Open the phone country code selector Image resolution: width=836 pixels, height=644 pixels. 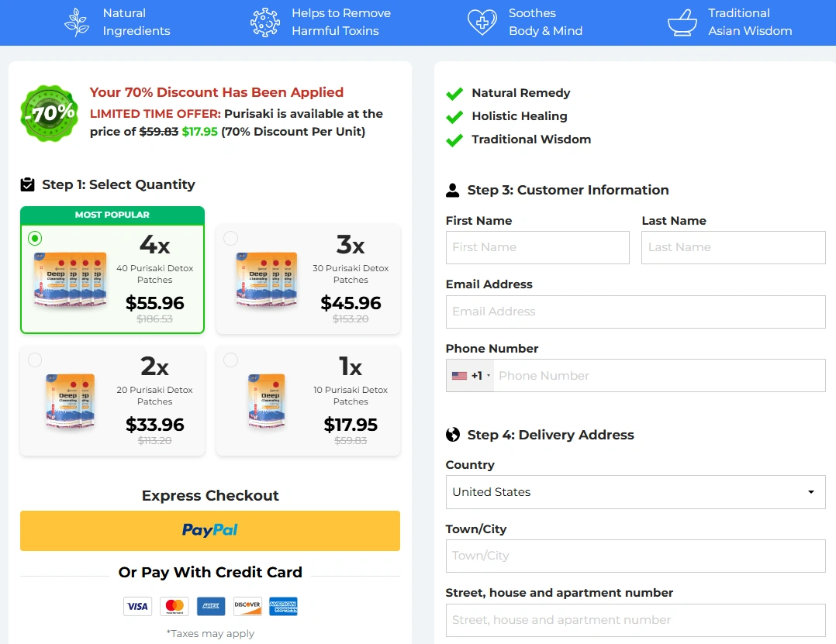(469, 375)
